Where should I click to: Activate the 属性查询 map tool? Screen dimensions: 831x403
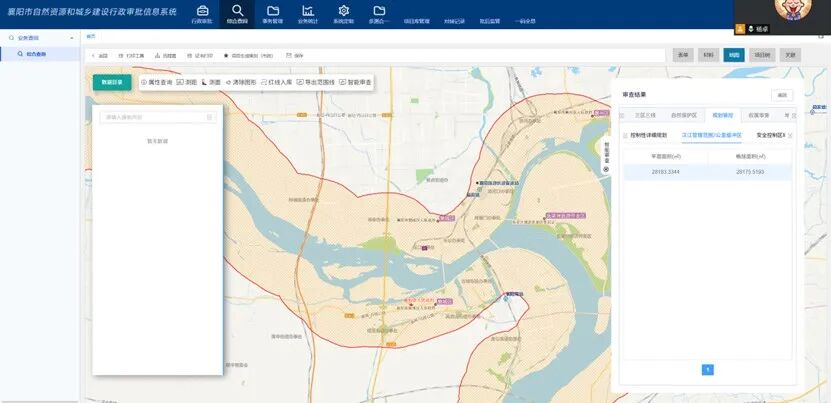(x=156, y=82)
